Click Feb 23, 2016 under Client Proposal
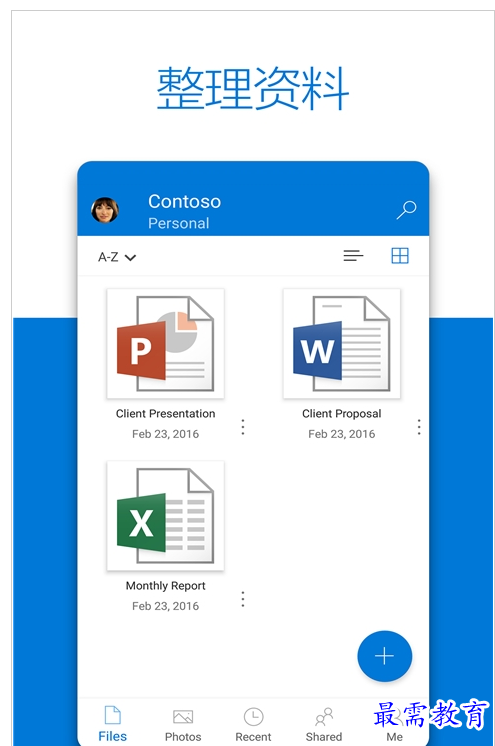This screenshot has width=495, height=746. tap(342, 434)
